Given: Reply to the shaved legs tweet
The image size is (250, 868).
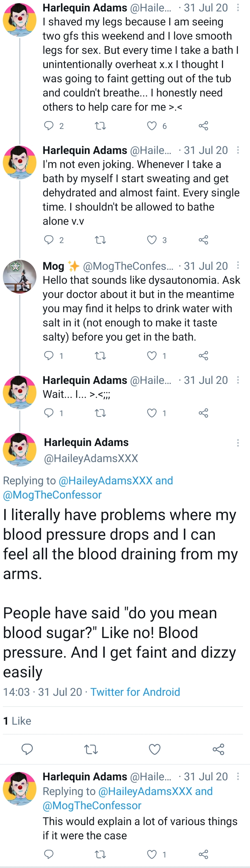Looking at the screenshot, I should [49, 126].
